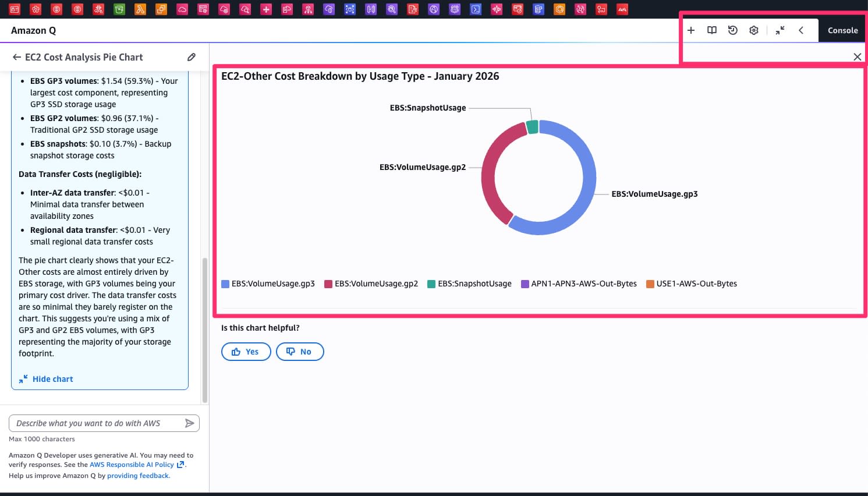Open Amazon Q chat history
This screenshot has height=496, width=868.
[x=733, y=30]
